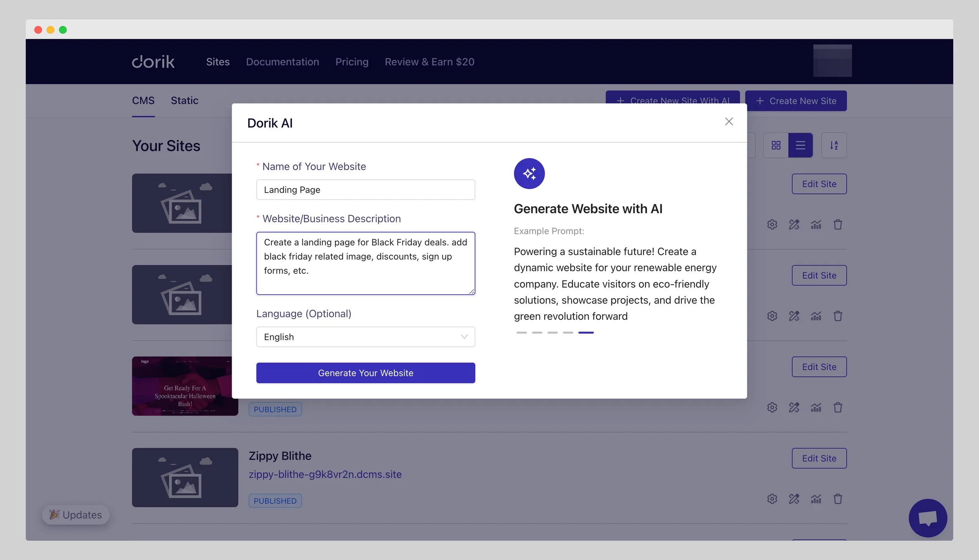This screenshot has height=560, width=979.
Task: Focus the Name of Your Website field
Action: point(365,190)
